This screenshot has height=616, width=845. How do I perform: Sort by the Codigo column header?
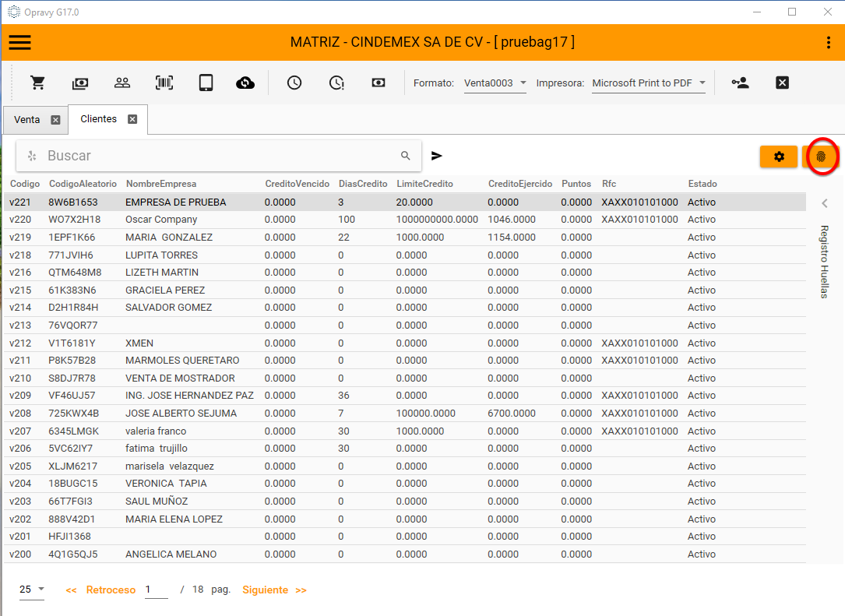tap(25, 184)
